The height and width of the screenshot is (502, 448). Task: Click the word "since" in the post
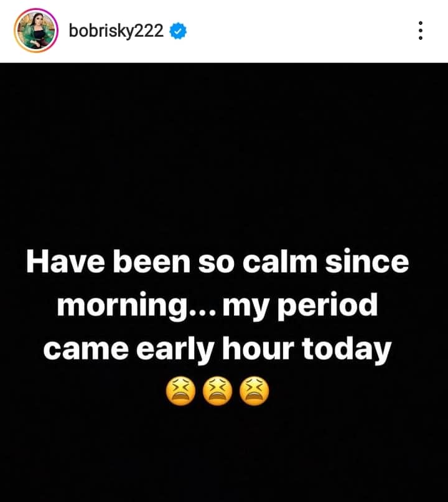tap(367, 262)
